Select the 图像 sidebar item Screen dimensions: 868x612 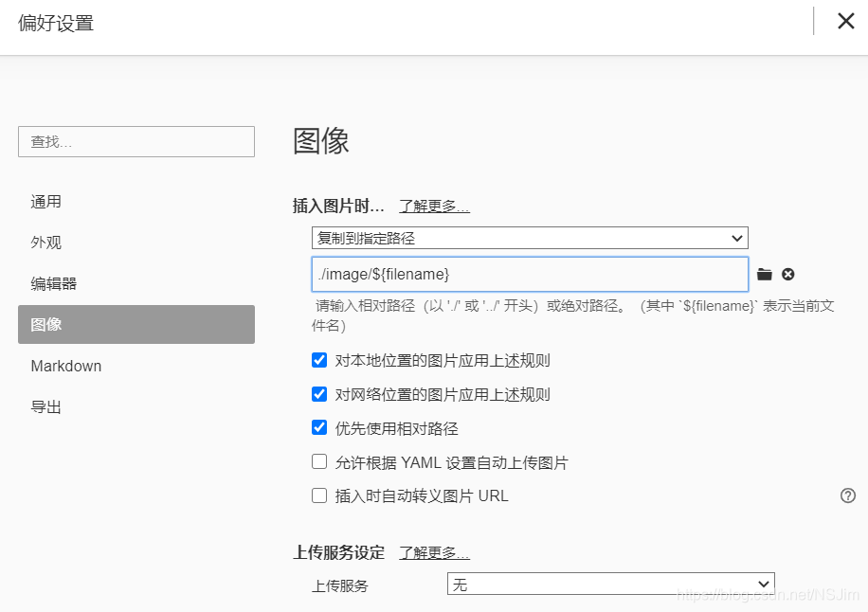(x=136, y=324)
